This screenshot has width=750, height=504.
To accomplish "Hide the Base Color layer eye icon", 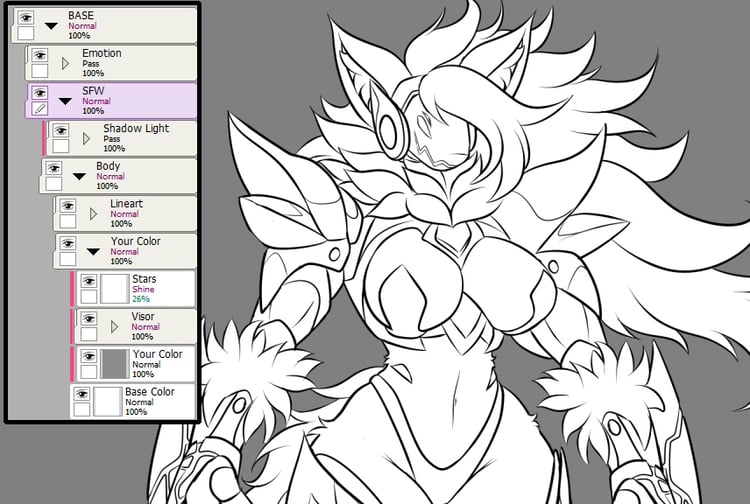I will point(82,394).
